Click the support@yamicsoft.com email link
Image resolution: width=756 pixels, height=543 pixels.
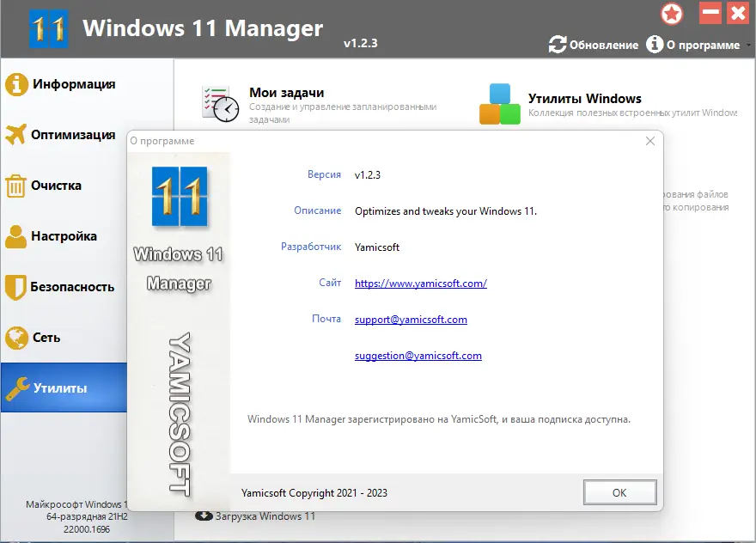[x=411, y=319]
